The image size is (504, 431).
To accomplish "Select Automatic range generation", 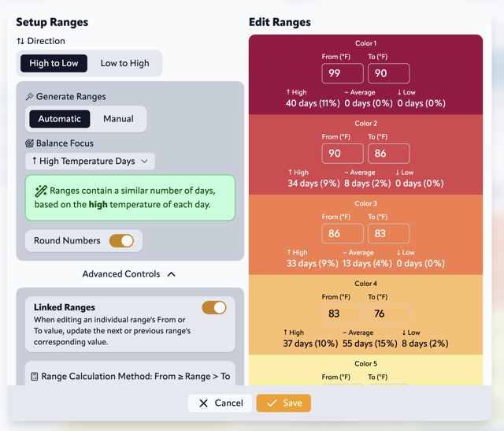I will (60, 119).
